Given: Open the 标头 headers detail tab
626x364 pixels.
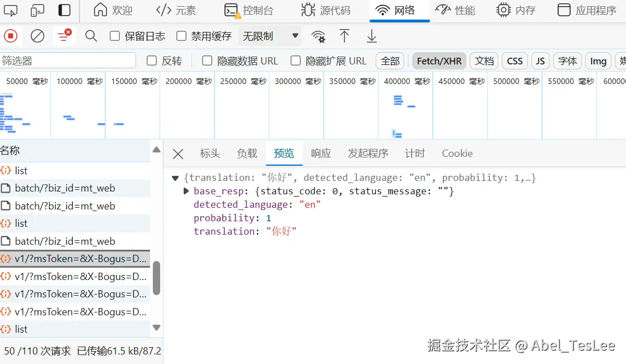Looking at the screenshot, I should 210,153.
